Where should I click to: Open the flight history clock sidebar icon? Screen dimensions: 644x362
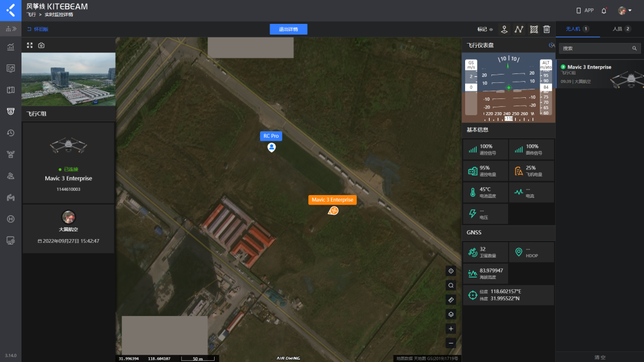point(11,133)
